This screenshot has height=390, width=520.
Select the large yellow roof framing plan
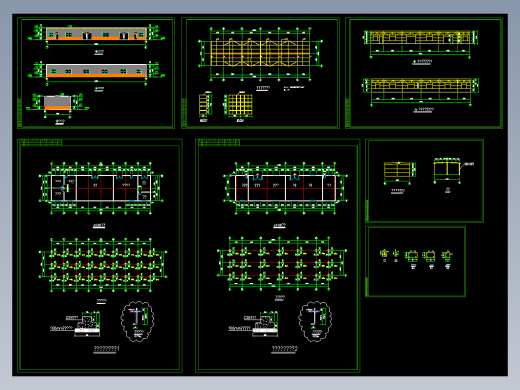click(x=260, y=54)
